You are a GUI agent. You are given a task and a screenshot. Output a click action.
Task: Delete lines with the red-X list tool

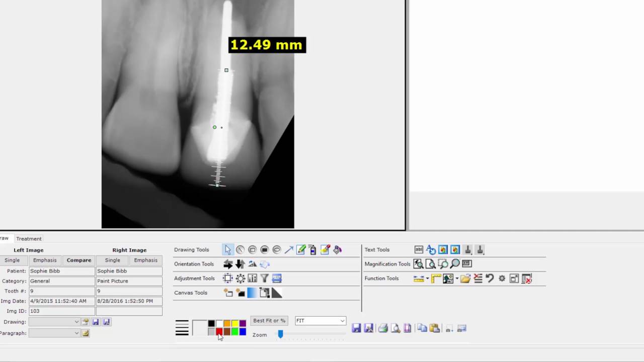point(477,279)
